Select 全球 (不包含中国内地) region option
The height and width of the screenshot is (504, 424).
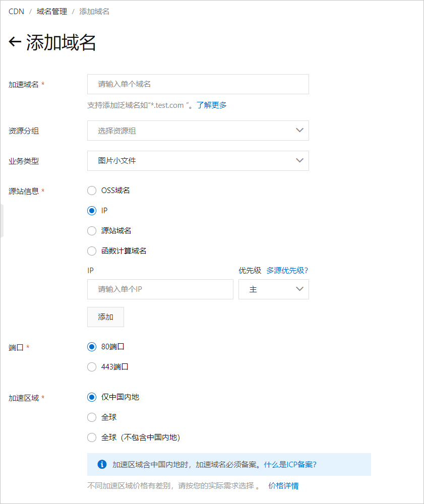pos(92,437)
